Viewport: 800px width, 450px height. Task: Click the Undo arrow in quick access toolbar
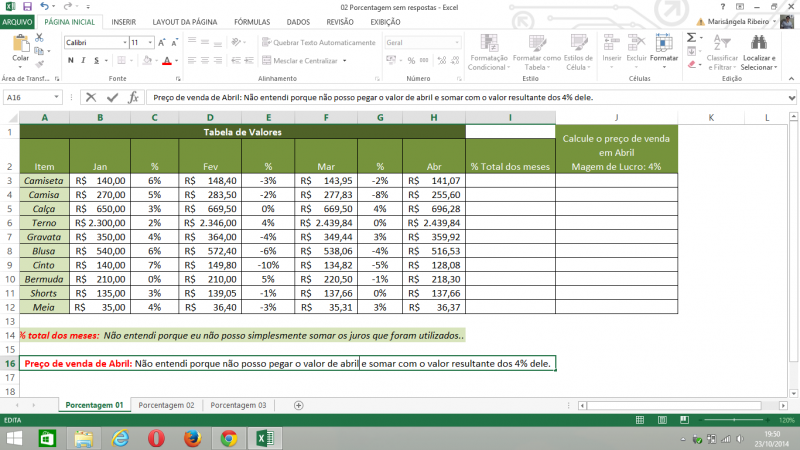click(44, 7)
